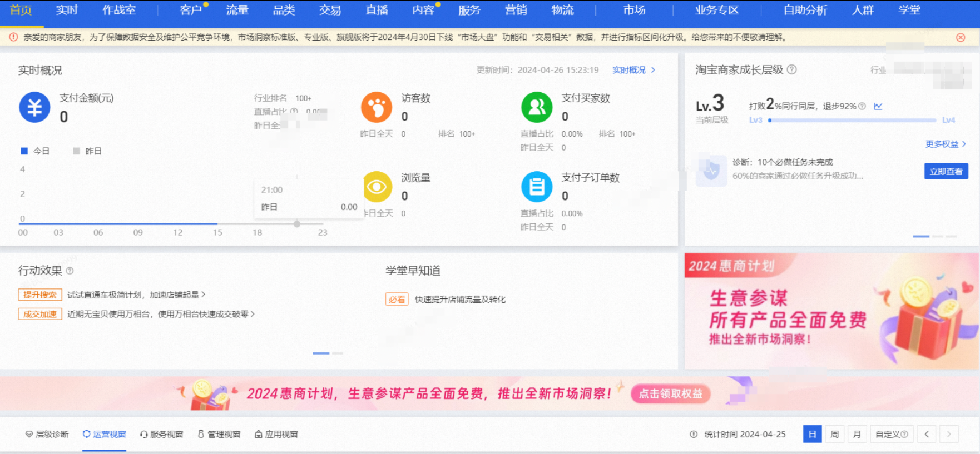Image resolution: width=980 pixels, height=454 pixels.
Task: Go to previous date with left arrow
Action: pyautogui.click(x=927, y=434)
